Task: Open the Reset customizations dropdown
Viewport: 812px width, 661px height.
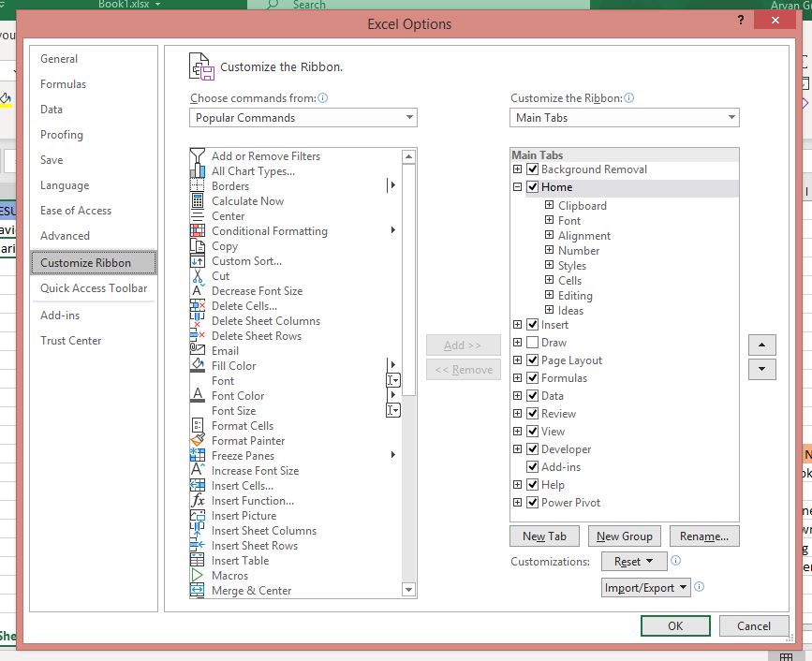Action: coord(633,562)
